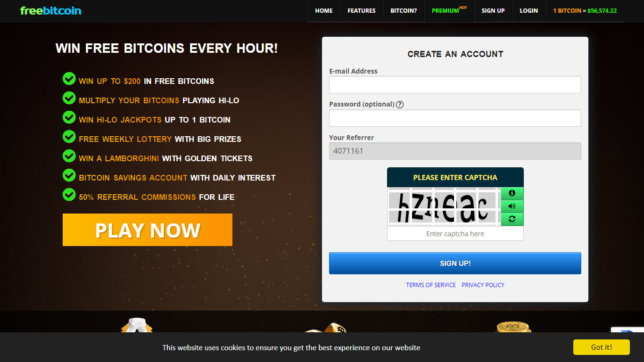The image size is (644, 362).
Task: Go to the BITCOIN? page
Action: [x=404, y=11]
